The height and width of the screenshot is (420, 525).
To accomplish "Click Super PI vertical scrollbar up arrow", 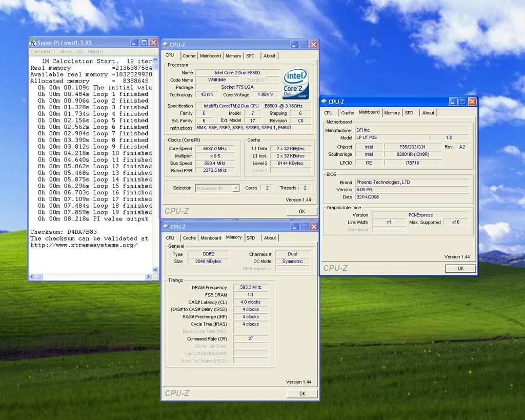I will [155, 60].
